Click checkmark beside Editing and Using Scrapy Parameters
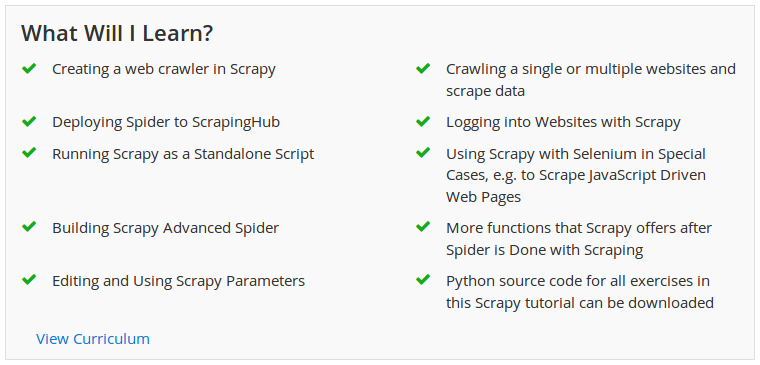The height and width of the screenshot is (365, 760). [29, 280]
